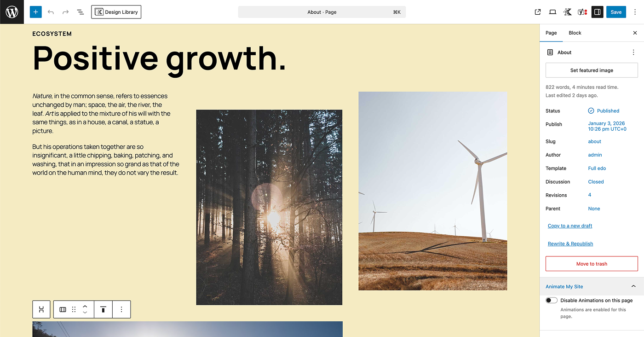Image resolution: width=644 pixels, height=337 pixels.
Task: Click the Move to trash button
Action: [x=592, y=263]
